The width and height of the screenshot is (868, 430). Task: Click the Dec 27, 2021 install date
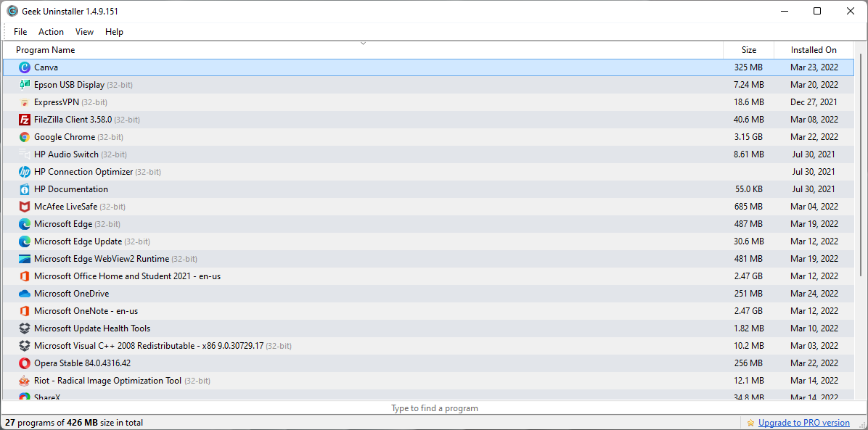point(814,102)
